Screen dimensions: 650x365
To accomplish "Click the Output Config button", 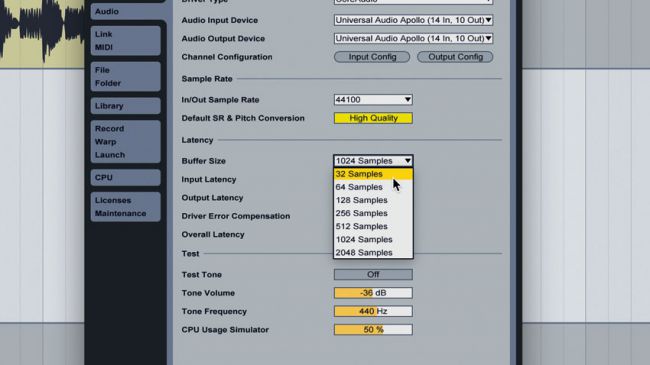I will [455, 57].
